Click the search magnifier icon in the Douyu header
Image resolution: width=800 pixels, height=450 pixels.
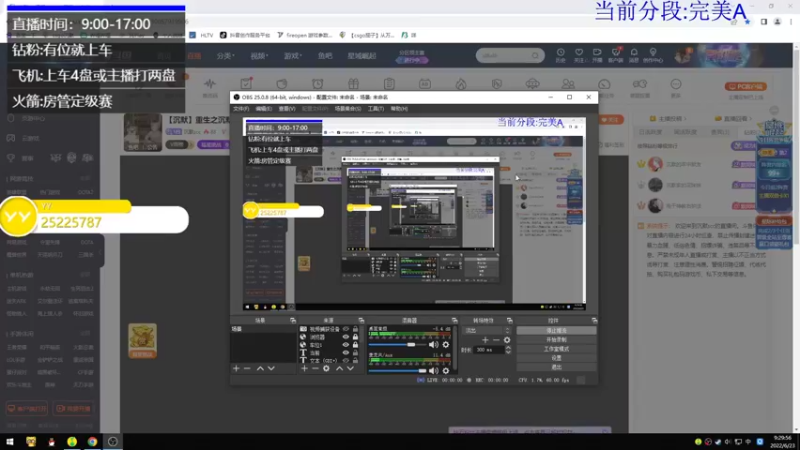(535, 55)
